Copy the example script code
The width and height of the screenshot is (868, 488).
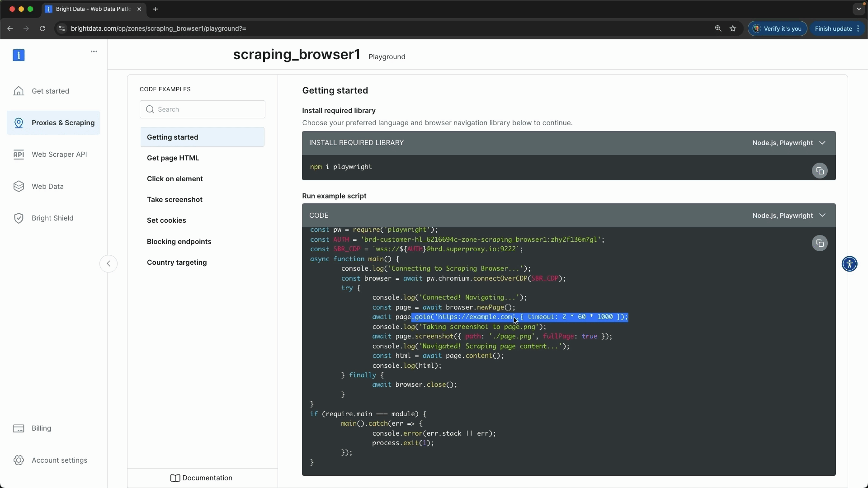coord(820,244)
